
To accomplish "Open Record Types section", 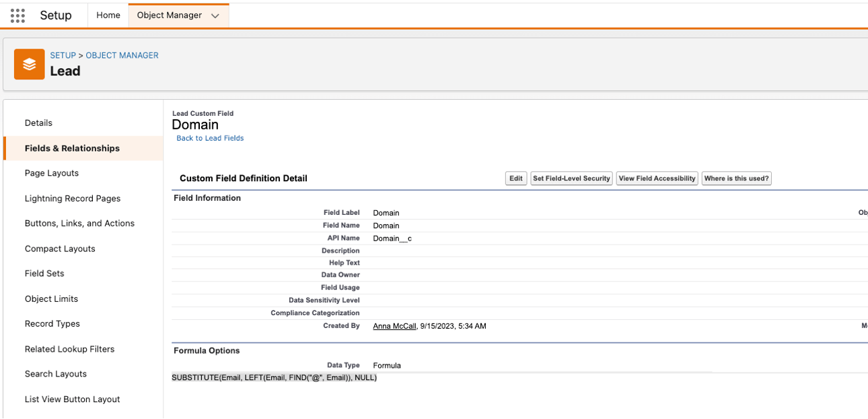I will [x=52, y=323].
